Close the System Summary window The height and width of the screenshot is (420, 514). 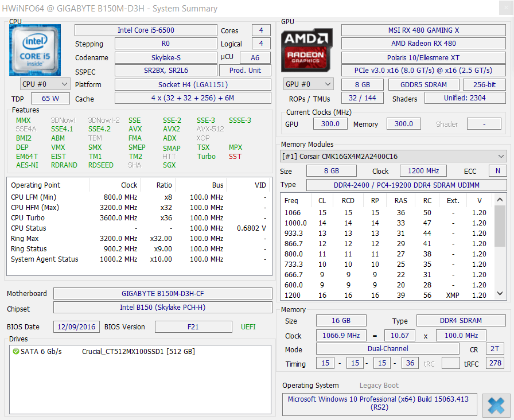pos(506,8)
